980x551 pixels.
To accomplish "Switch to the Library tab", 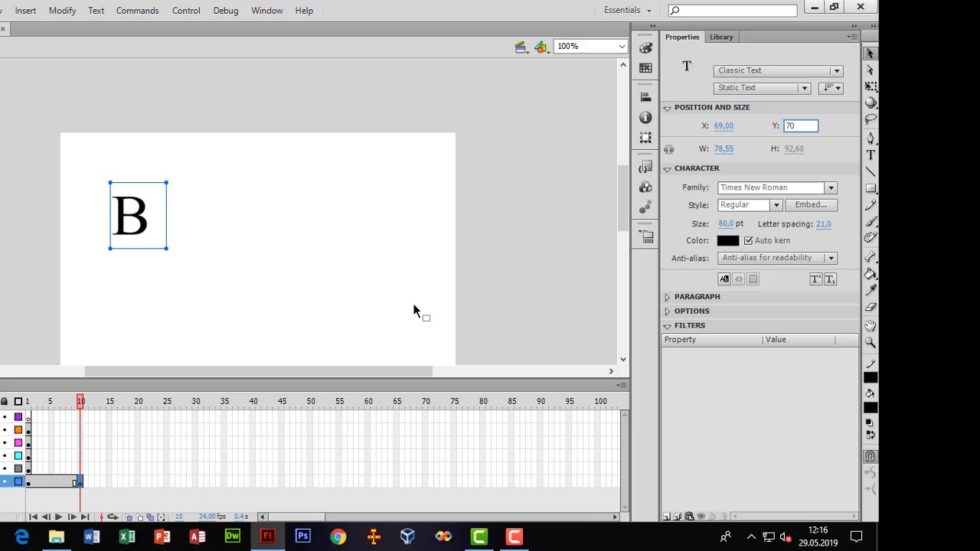I will point(721,37).
